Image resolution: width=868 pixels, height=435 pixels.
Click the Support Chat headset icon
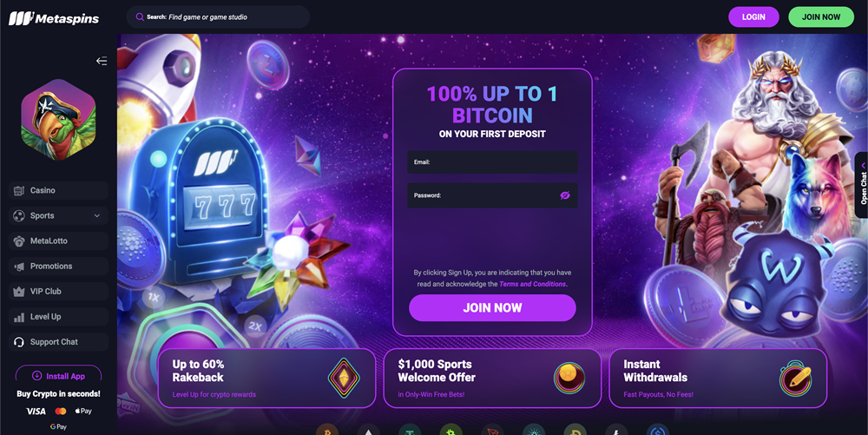click(x=19, y=342)
